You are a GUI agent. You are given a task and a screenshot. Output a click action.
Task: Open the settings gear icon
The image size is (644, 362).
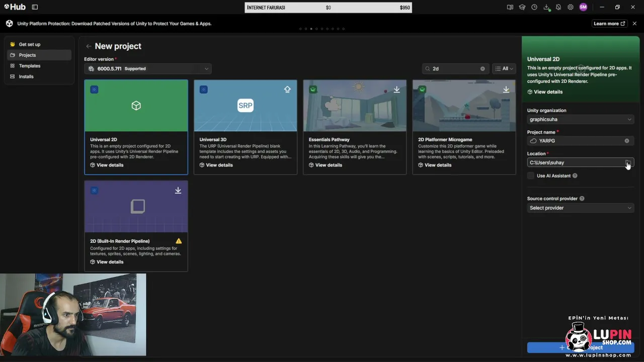tap(571, 7)
